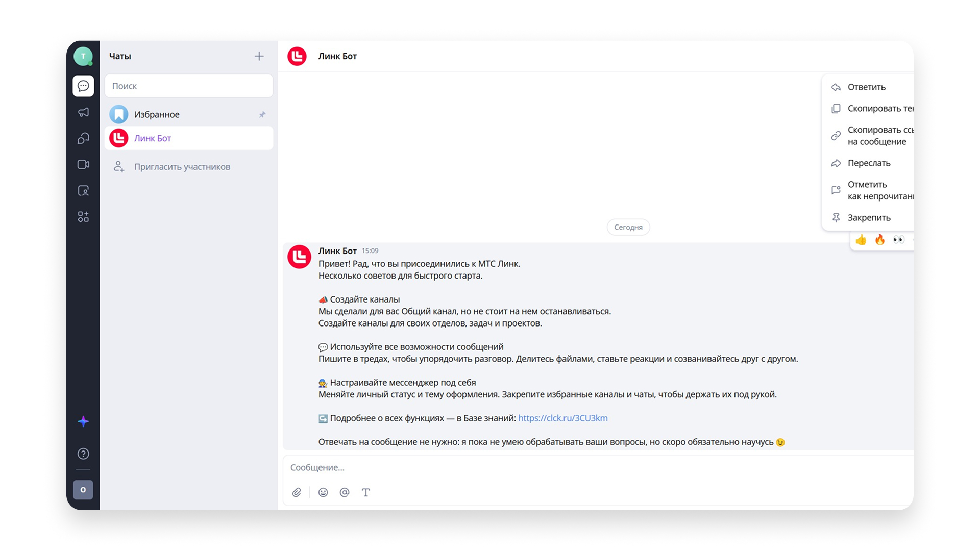980x551 pixels.
Task: Open the clck.ru/3CU3km link
Action: pos(562,418)
